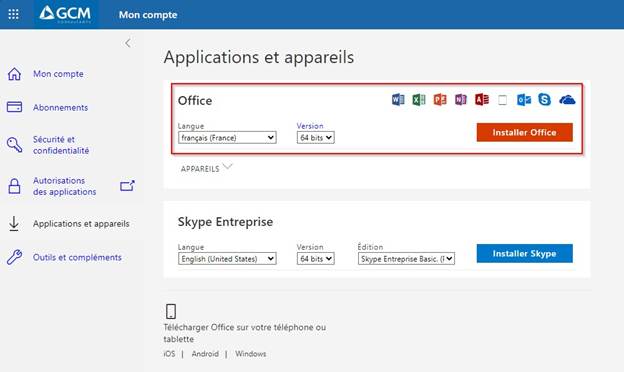Viewport: 624px width, 372px height.
Task: Click the Installer Office button
Action: tap(525, 132)
